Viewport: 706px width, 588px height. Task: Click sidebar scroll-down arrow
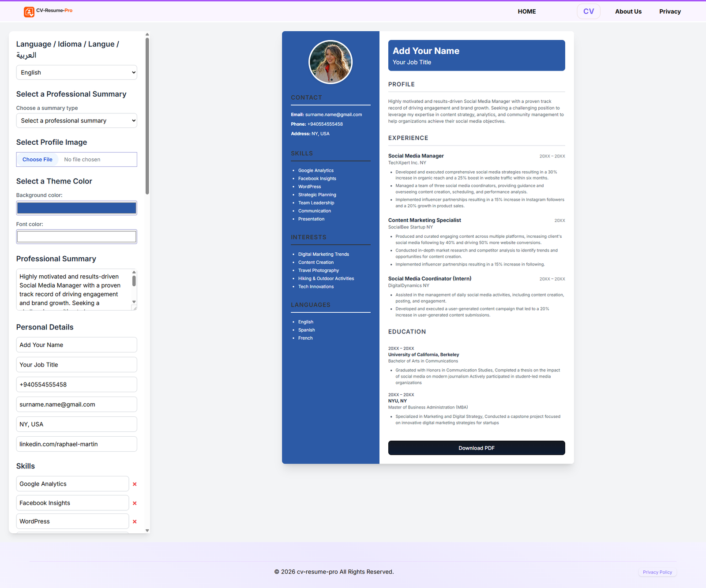click(x=147, y=531)
